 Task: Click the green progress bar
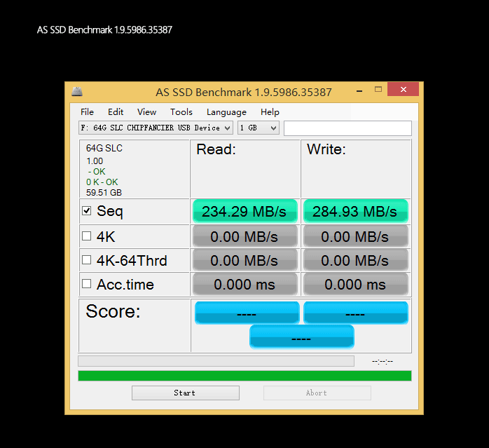click(245, 376)
